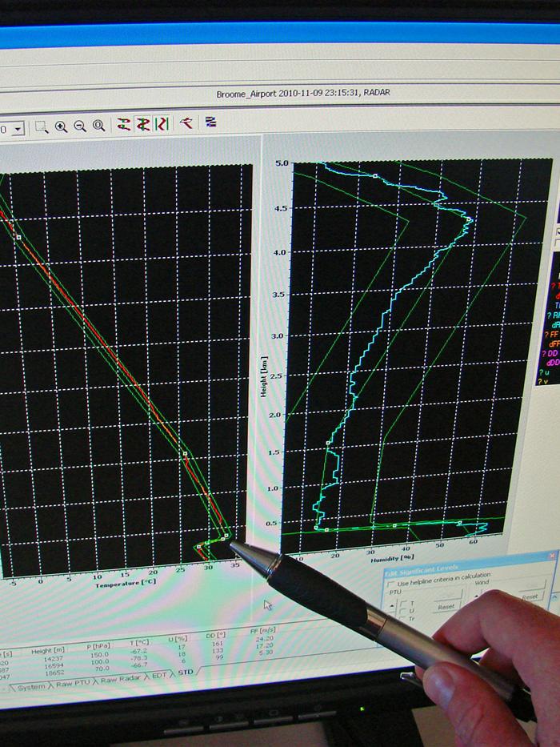Reset zoom with the third magnifier icon

98,126
